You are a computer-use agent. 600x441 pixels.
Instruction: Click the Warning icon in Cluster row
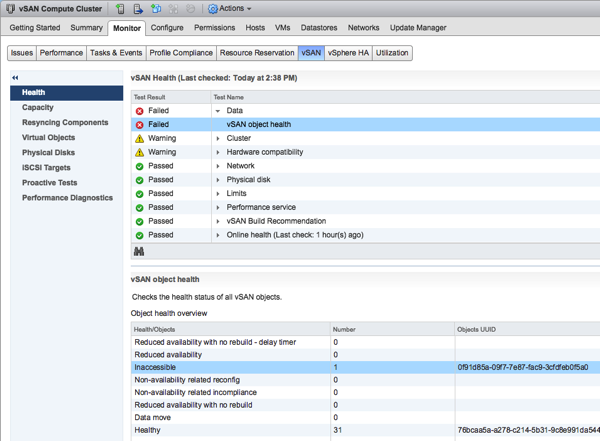(140, 139)
